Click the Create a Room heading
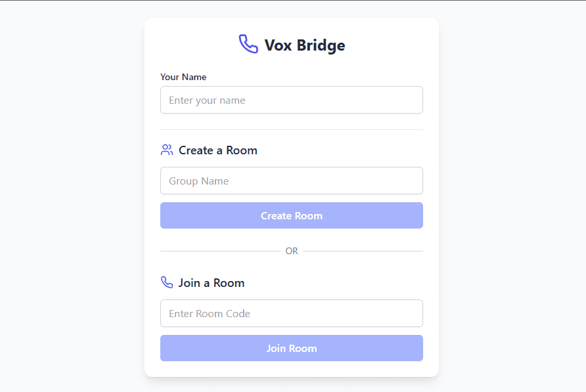586x392 pixels. click(217, 150)
